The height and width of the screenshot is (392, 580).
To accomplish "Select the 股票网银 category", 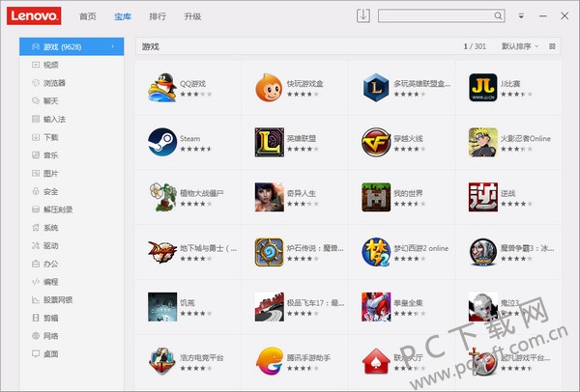I will [x=72, y=300].
